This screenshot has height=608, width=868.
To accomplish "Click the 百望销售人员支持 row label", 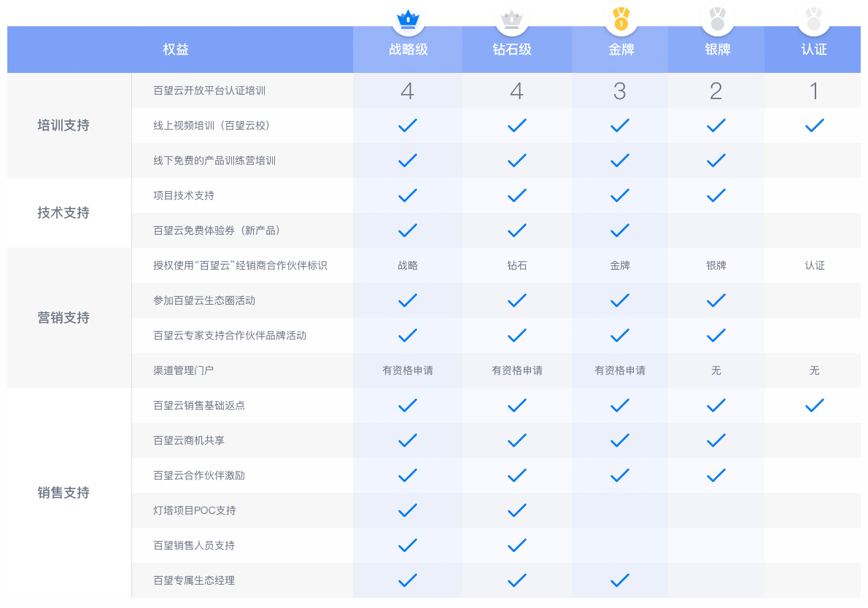I will (x=194, y=545).
